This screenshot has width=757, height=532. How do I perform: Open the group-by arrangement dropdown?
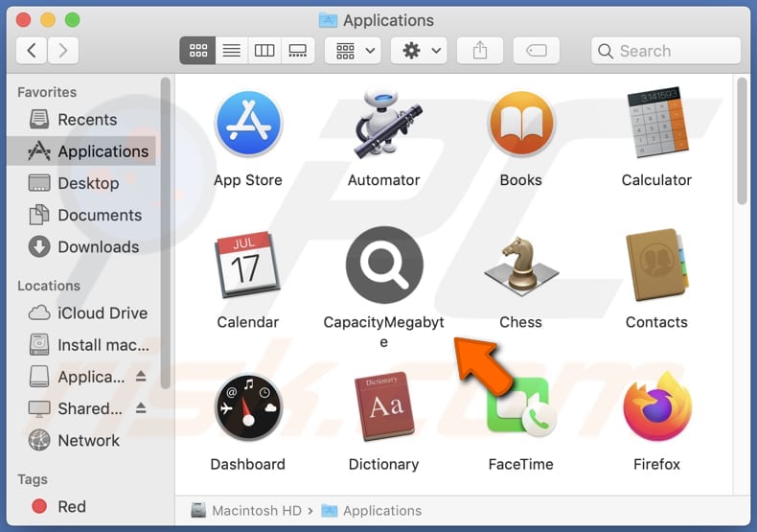(354, 50)
